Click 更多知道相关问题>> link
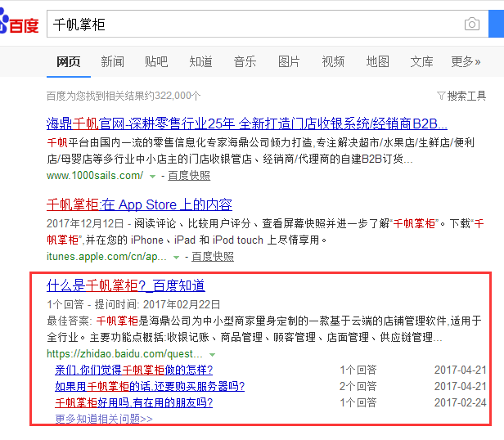The width and height of the screenshot is (504, 440). 104,419
